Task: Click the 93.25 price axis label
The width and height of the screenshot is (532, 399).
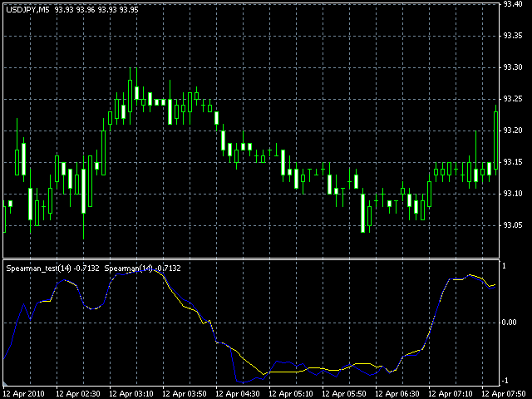Action: (x=513, y=99)
